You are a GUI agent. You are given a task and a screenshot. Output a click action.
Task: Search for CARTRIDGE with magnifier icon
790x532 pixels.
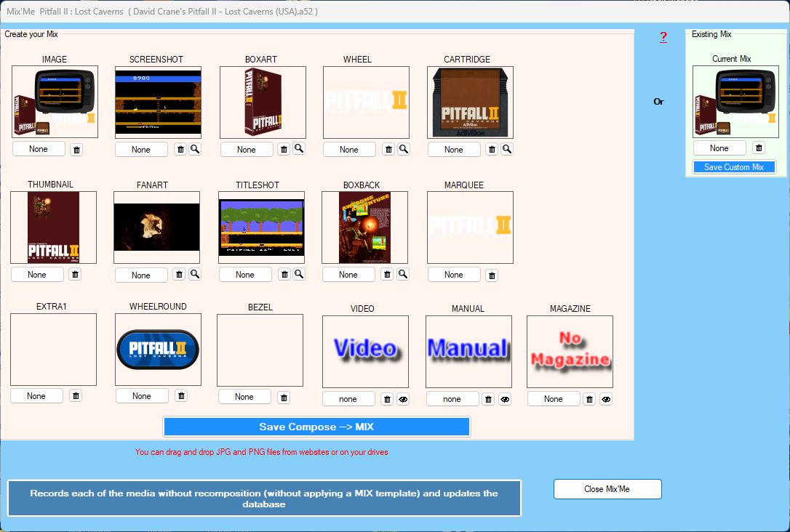coord(507,149)
